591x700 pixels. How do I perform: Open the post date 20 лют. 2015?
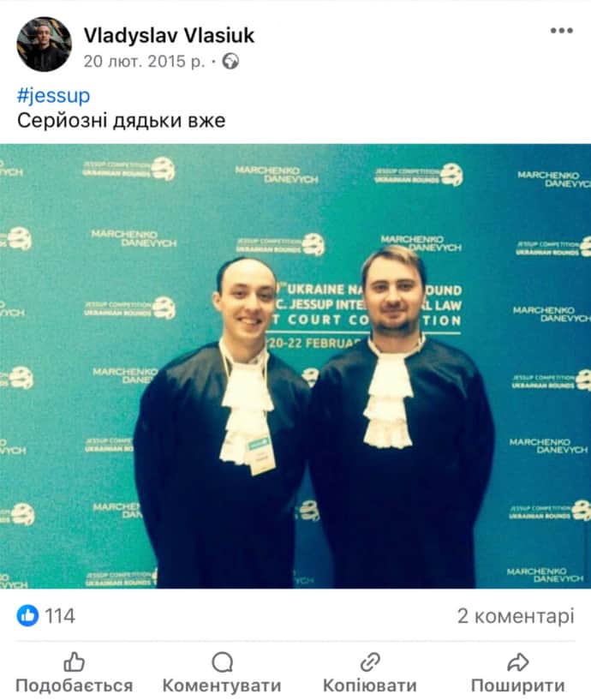(144, 61)
